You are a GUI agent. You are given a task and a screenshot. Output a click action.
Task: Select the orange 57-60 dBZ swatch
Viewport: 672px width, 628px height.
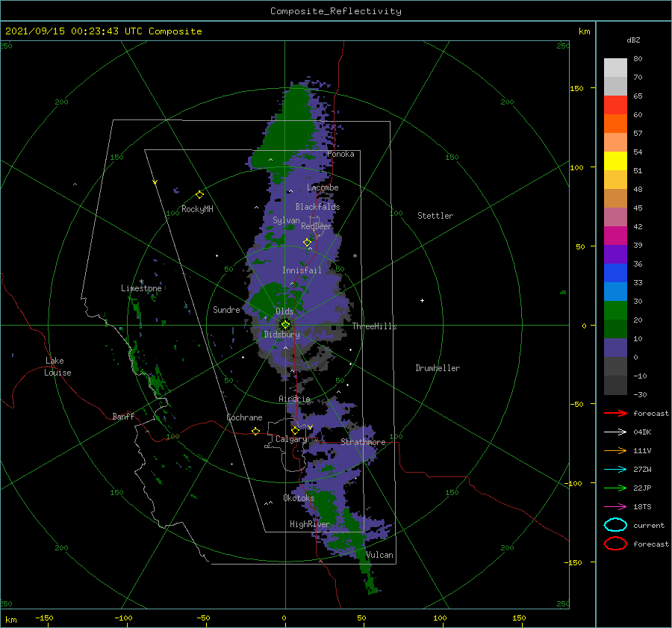615,123
